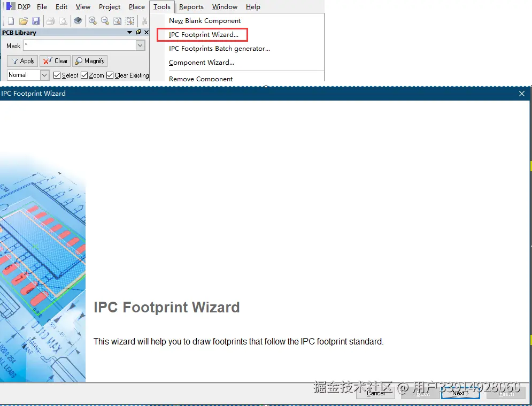
Task: Open the File menu
Action: point(42,7)
